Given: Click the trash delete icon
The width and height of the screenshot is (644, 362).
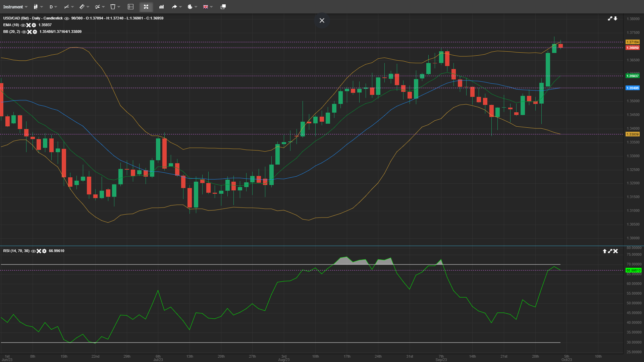Looking at the screenshot, I should (x=113, y=7).
